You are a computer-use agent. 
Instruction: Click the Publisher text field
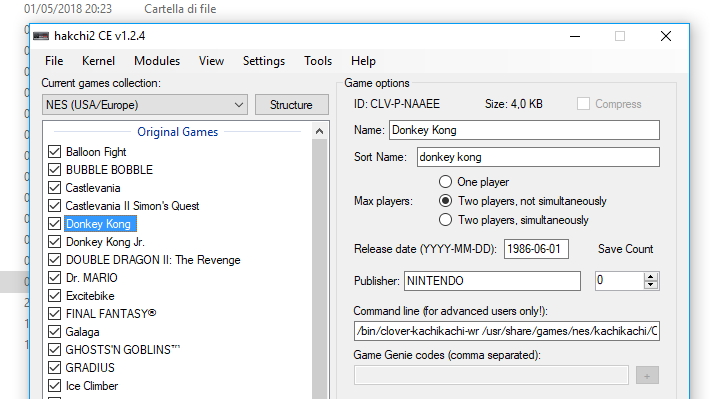tap(492, 281)
